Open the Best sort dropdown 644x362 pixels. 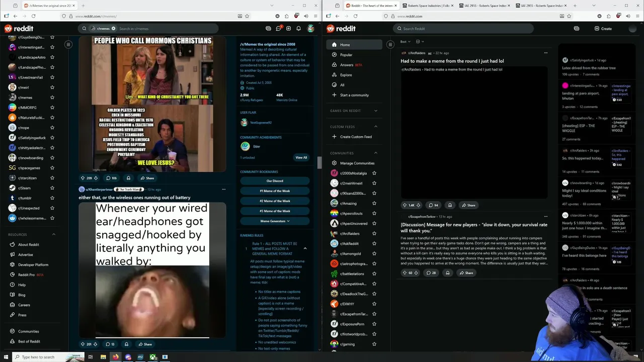(x=405, y=42)
